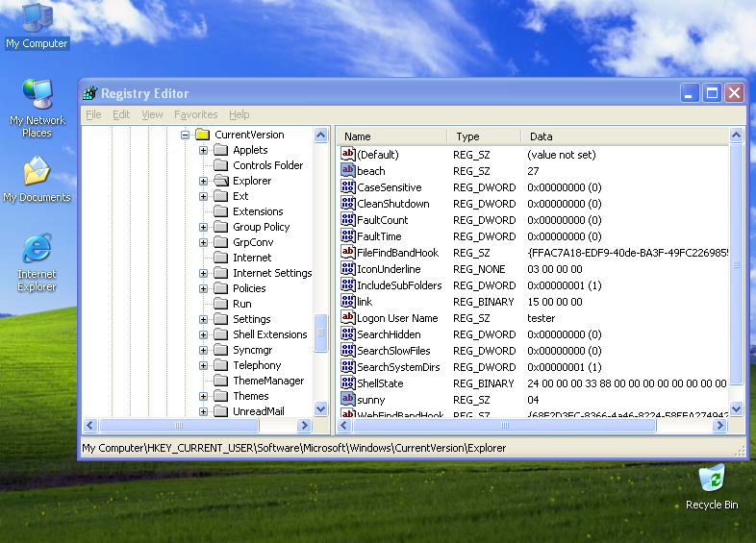The height and width of the screenshot is (543, 756).
Task: Expand the Applets key
Action: pos(204,150)
